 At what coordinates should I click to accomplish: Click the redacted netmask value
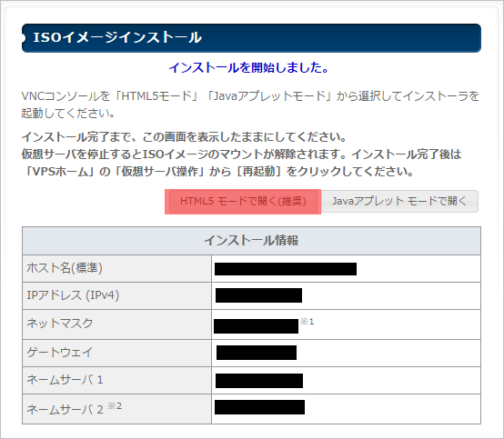pos(256,326)
